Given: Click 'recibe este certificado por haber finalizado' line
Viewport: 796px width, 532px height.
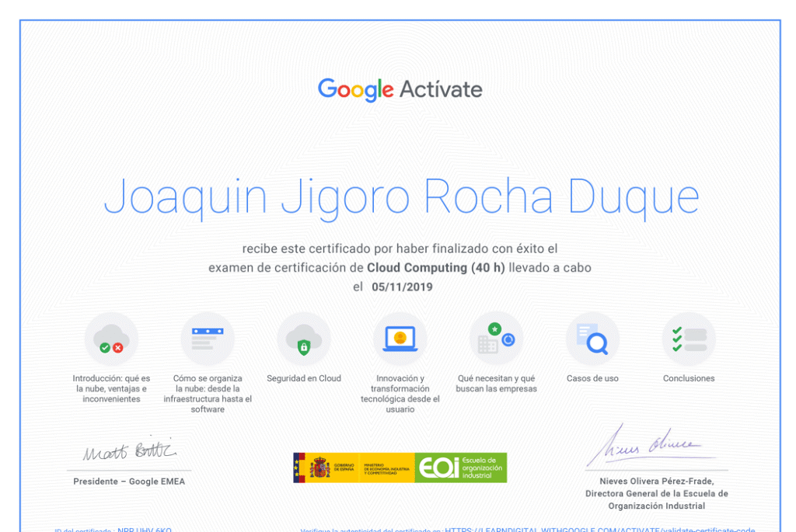Looking at the screenshot, I should (x=400, y=249).
